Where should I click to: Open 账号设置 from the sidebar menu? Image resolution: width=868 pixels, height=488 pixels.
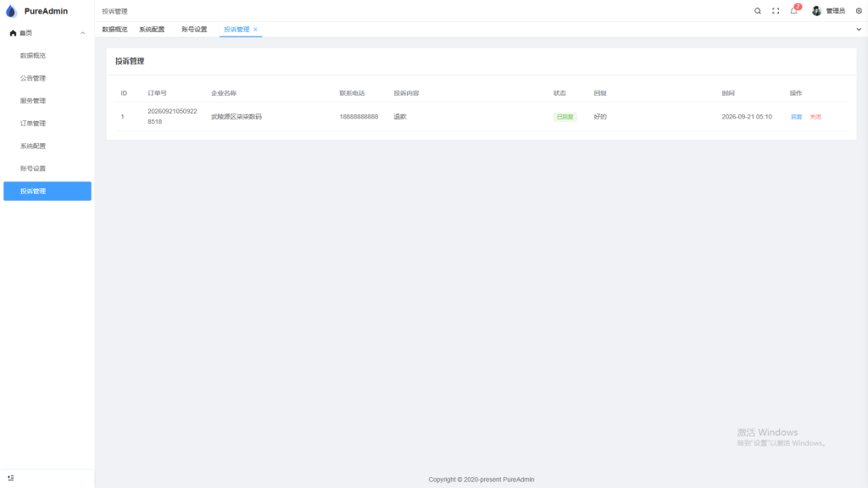[x=47, y=169]
